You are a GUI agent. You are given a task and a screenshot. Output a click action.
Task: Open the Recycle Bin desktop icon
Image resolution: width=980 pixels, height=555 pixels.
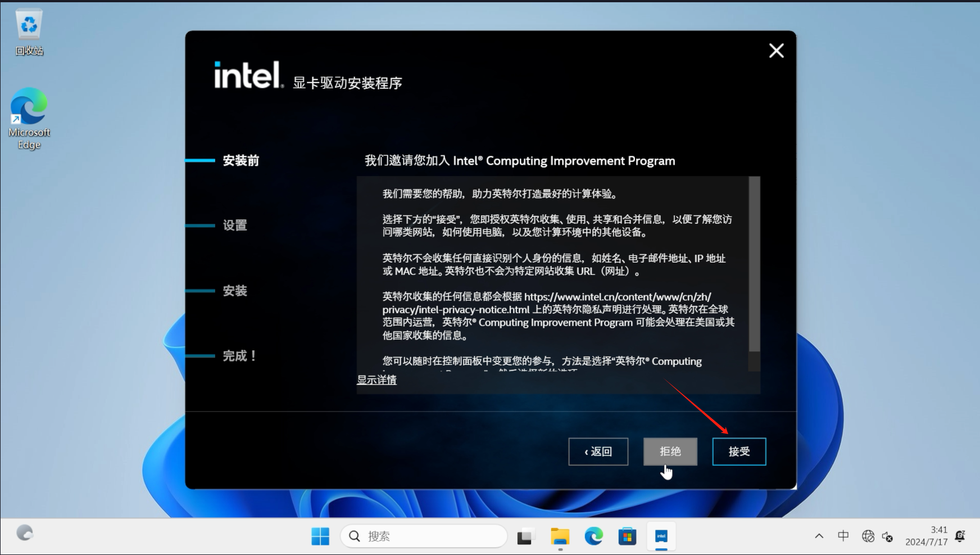click(29, 32)
